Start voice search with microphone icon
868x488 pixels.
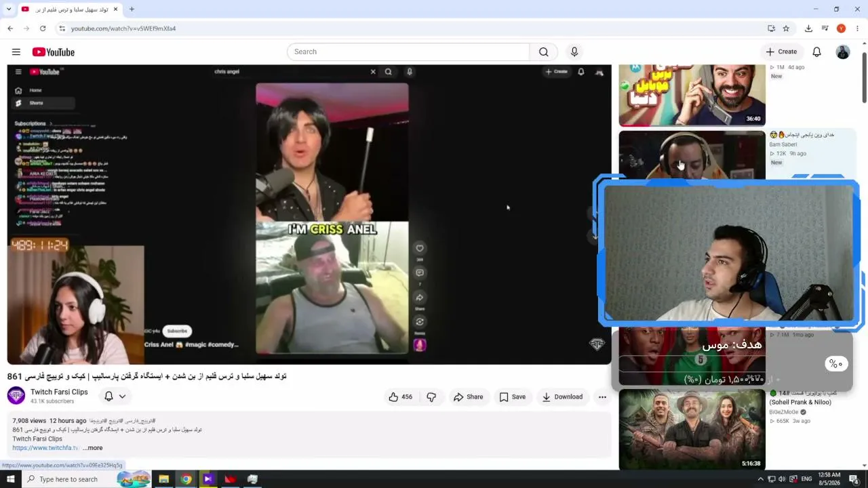tap(574, 52)
